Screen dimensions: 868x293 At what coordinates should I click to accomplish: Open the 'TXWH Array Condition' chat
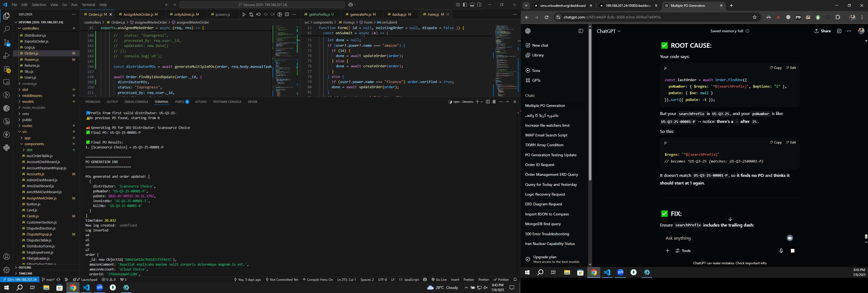click(544, 145)
